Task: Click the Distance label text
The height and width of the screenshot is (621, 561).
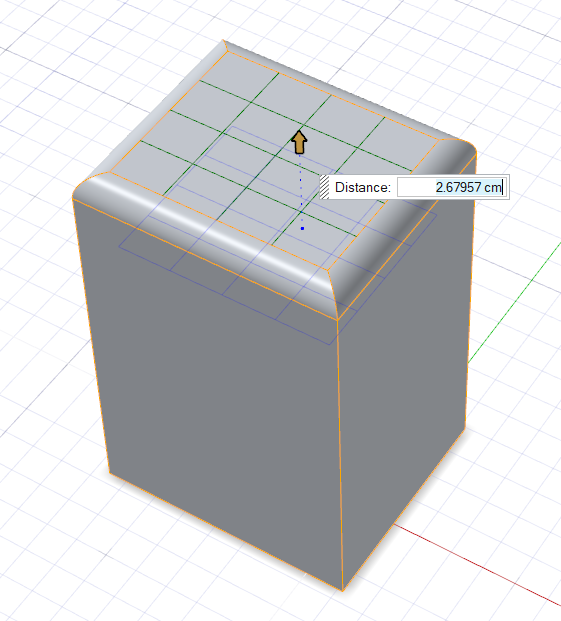Action: point(363,187)
